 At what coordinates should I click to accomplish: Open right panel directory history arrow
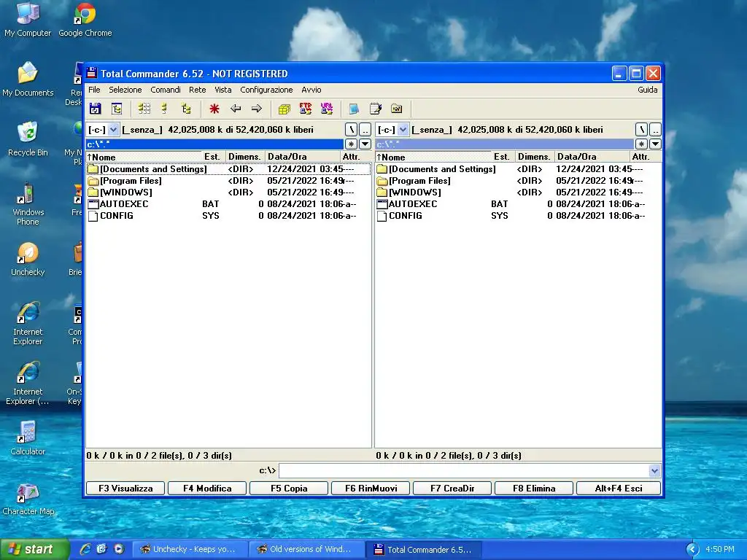pyautogui.click(x=656, y=144)
